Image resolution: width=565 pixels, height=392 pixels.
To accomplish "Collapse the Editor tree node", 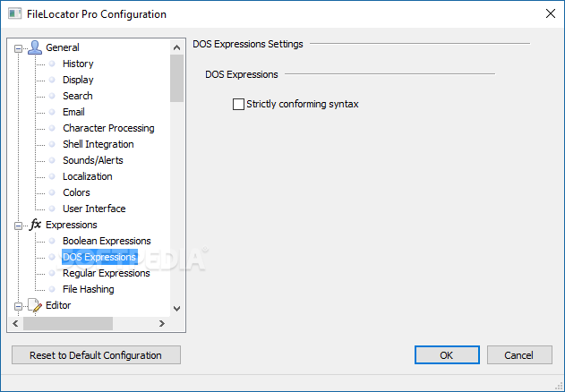I will click(x=18, y=306).
